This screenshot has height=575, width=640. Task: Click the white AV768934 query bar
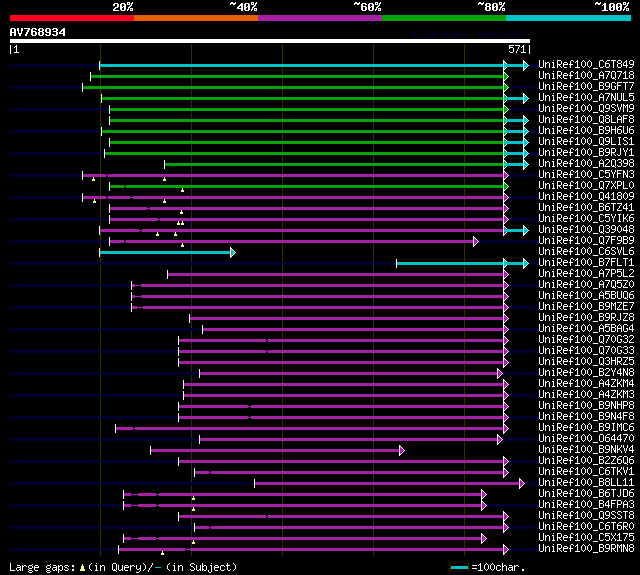tap(270, 41)
